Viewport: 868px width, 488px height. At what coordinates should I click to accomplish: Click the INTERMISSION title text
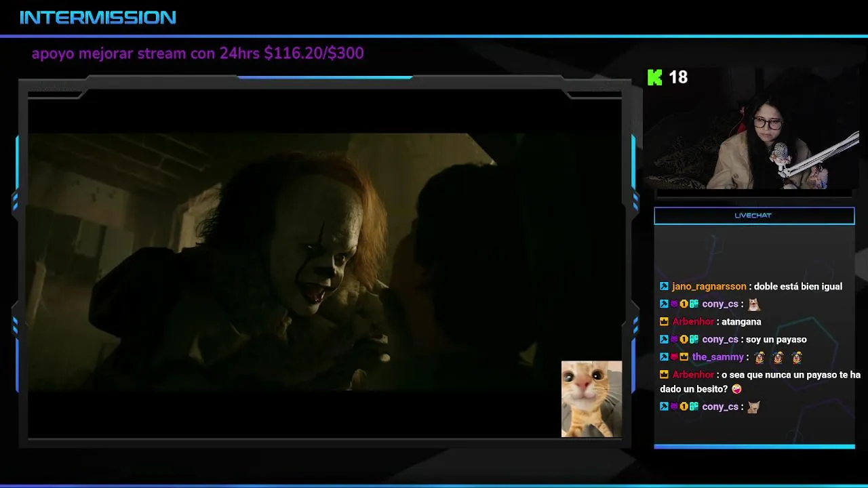pos(98,18)
